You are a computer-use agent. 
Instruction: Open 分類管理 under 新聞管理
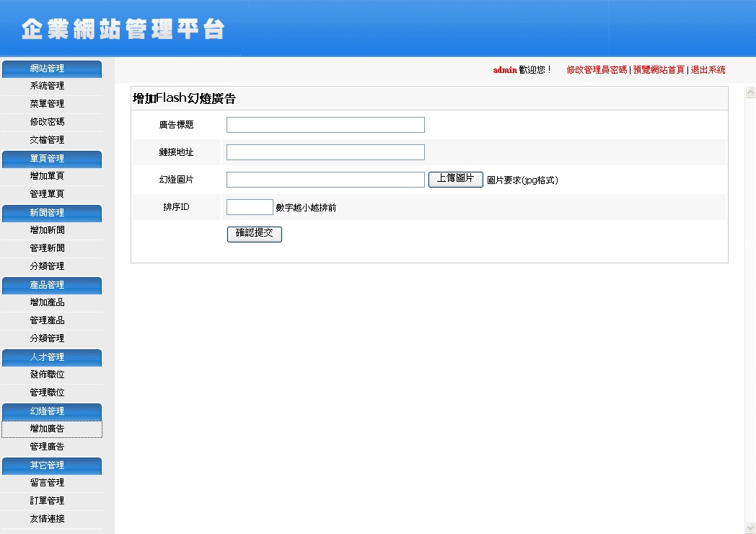(47, 266)
